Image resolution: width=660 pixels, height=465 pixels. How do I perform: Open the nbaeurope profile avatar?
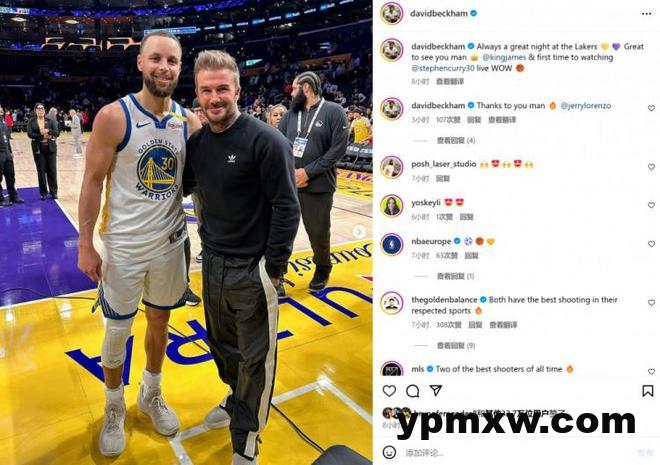pos(392,244)
